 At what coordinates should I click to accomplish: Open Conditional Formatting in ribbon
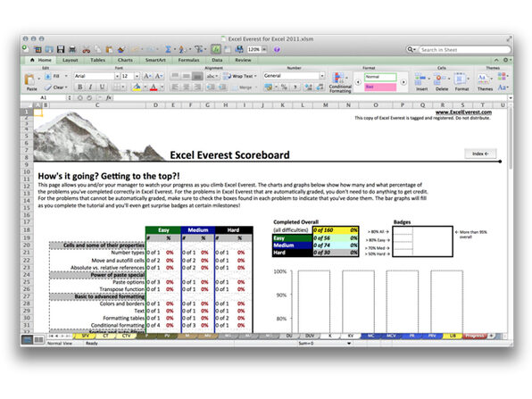pos(340,82)
